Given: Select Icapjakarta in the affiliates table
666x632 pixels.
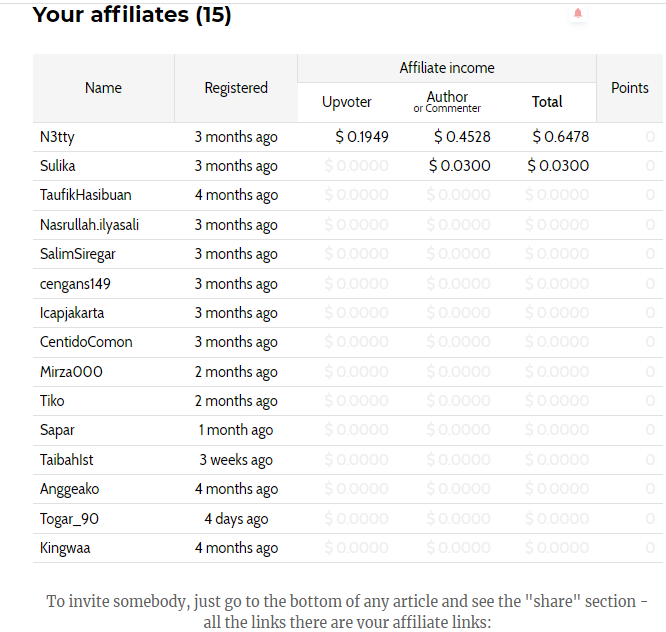Looking at the screenshot, I should (72, 313).
